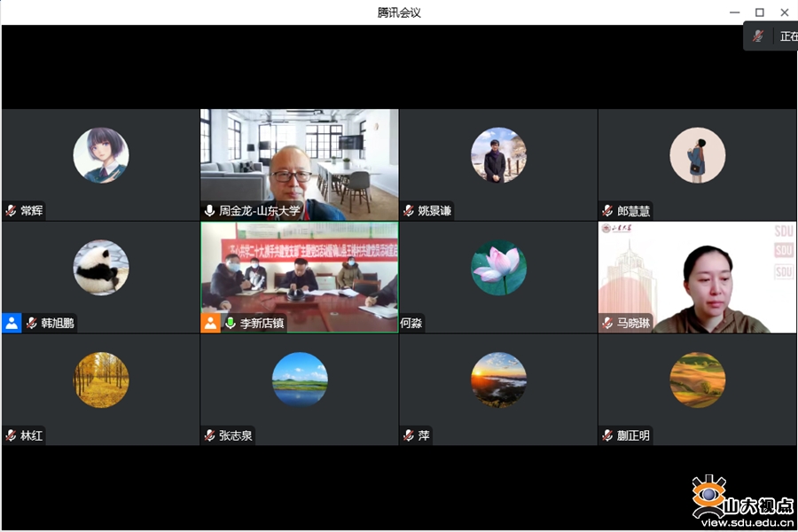Click the muted mic icon beside 常辉
This screenshot has height=532, width=798.
pyautogui.click(x=12, y=211)
